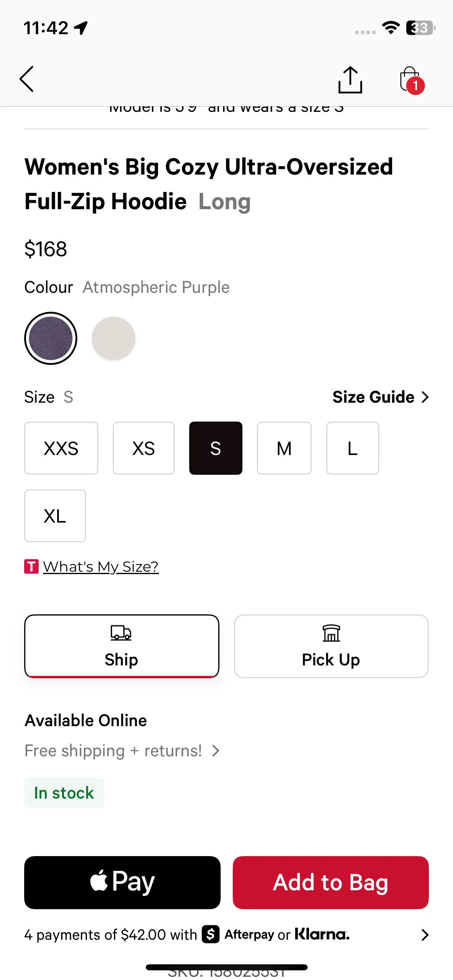Select the light grey colour swatch
The height and width of the screenshot is (980, 453).
(x=114, y=338)
